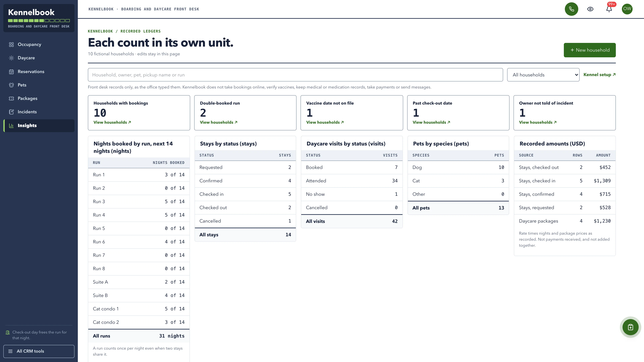Viewport: 644px width, 362px height.
Task: Click the Incidents note icon
Action: [x=11, y=112]
